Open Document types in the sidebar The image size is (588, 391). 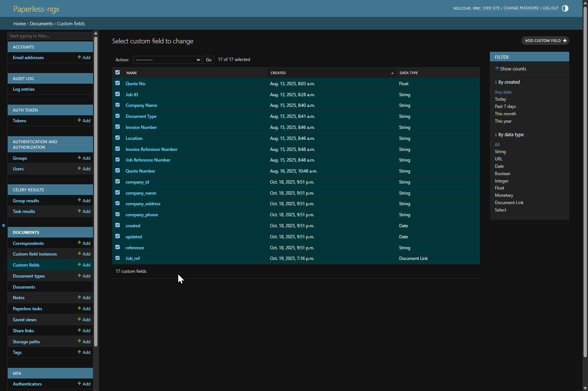click(29, 276)
